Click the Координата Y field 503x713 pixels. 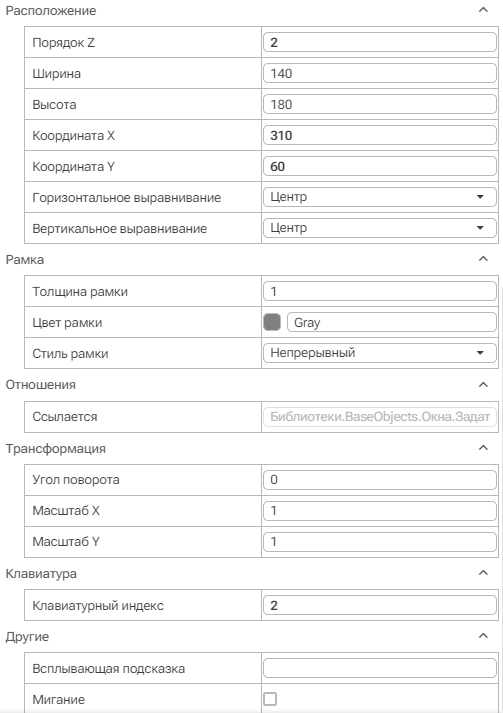[x=380, y=166]
